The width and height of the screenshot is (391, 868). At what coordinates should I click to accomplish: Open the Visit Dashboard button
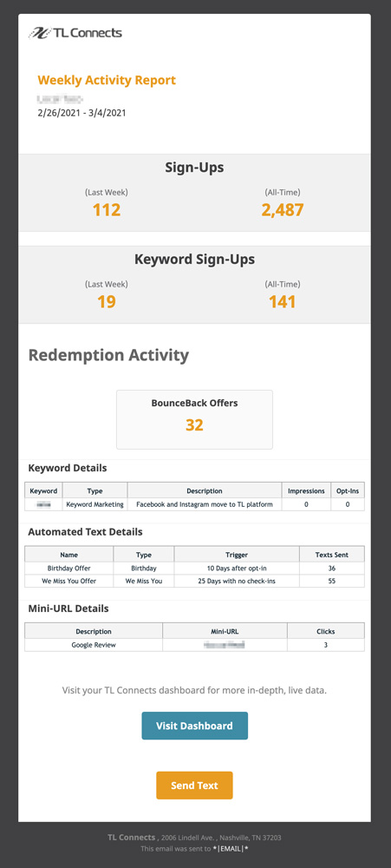pyautogui.click(x=195, y=726)
